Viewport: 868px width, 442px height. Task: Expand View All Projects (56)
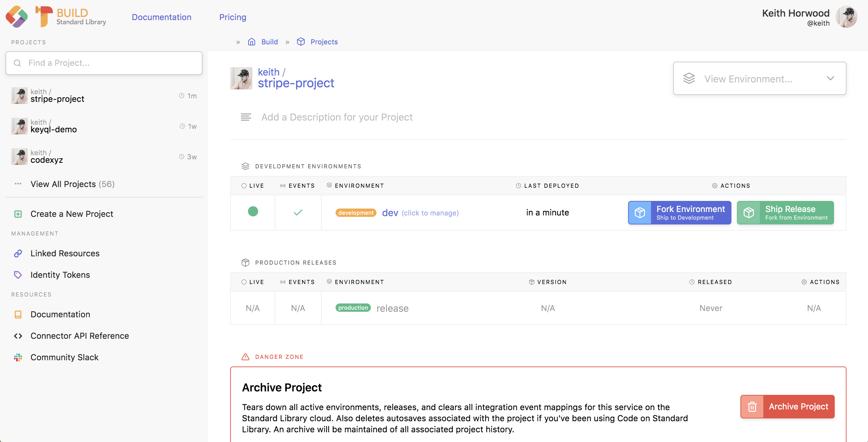pos(72,184)
